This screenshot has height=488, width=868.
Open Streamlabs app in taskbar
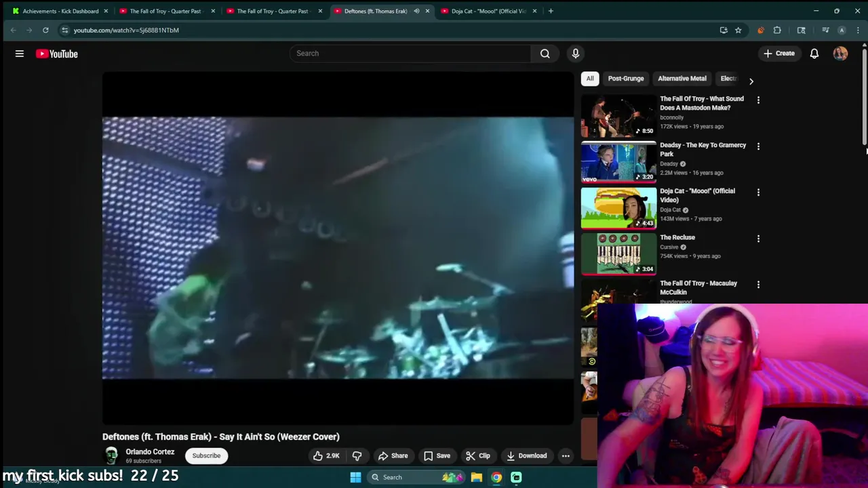click(x=516, y=477)
